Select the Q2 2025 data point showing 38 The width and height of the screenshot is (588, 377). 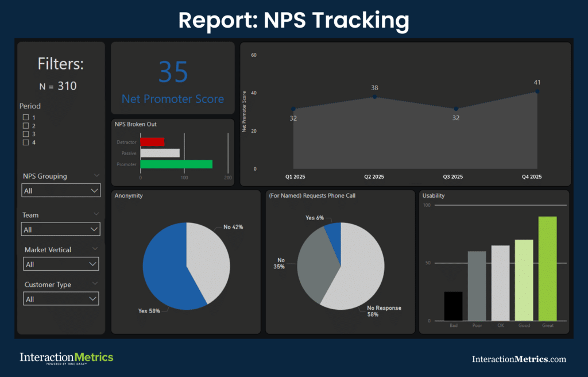coord(374,96)
